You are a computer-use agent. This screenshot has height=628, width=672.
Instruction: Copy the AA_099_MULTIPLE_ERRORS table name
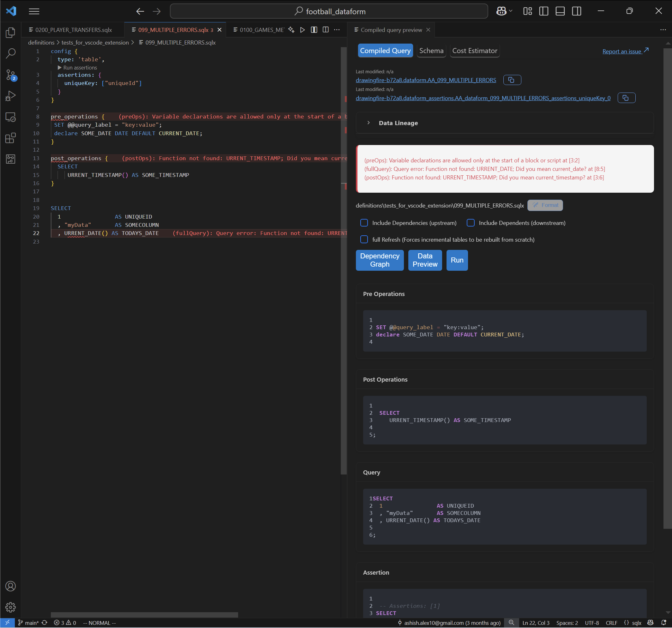click(512, 80)
